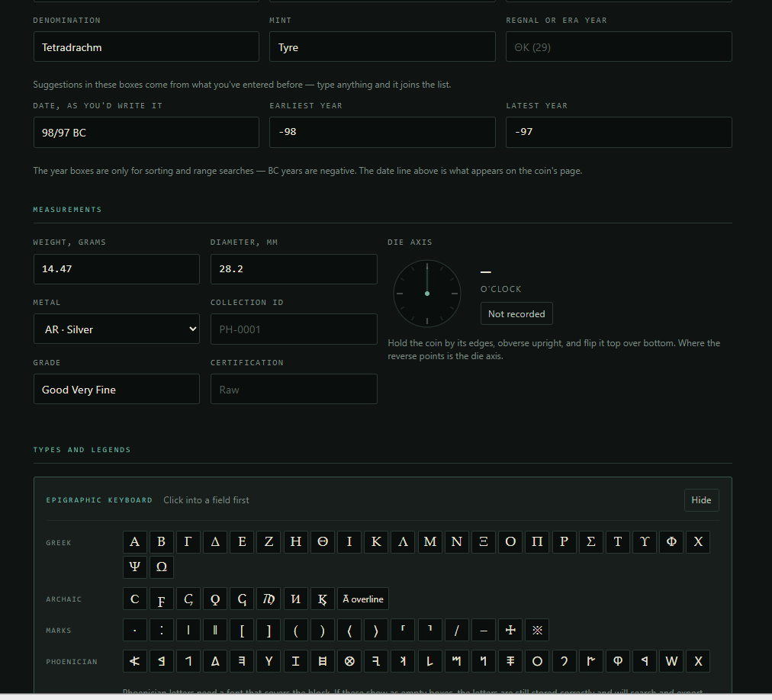This screenshot has height=700, width=772.
Task: Insert Phoenician qoph key
Action: click(618, 661)
